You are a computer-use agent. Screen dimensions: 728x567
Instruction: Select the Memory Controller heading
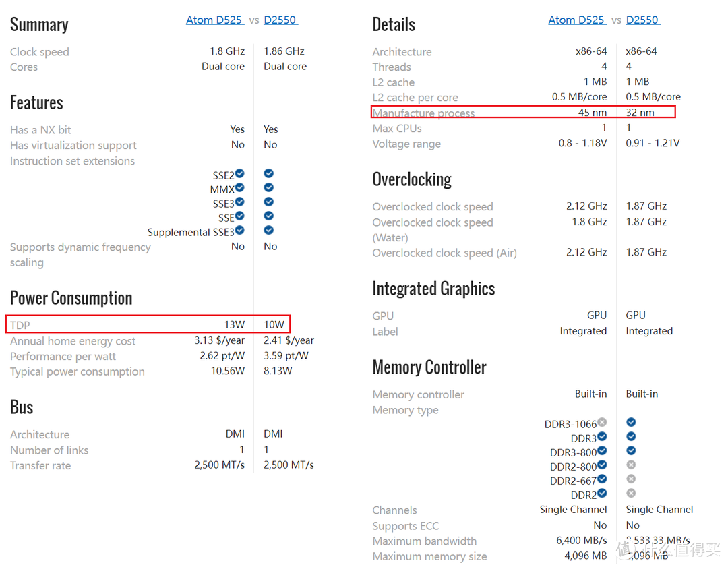(429, 367)
